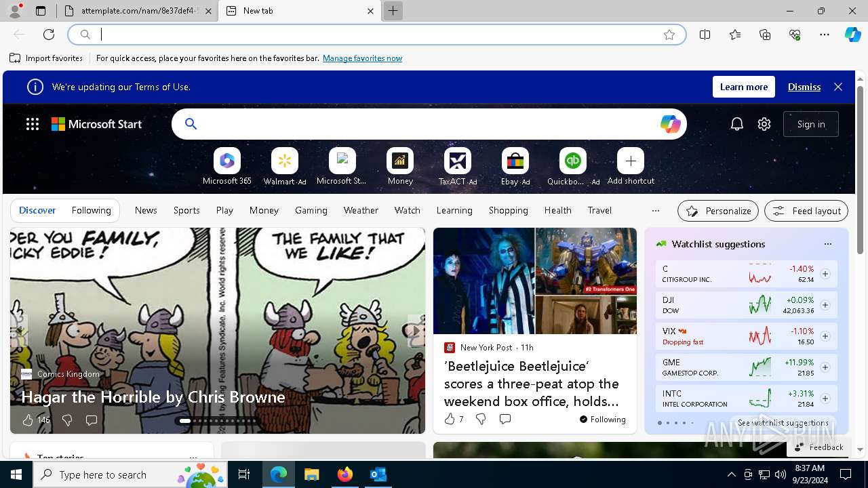Viewport: 868px width, 488px height.
Task: Add VIX to watchlist
Action: [x=825, y=336]
